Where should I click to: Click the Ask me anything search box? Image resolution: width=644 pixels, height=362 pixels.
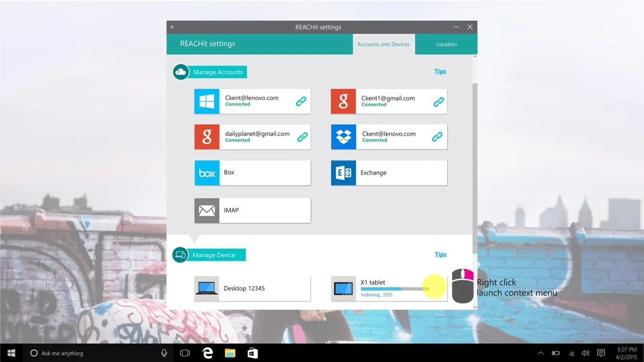pyautogui.click(x=98, y=353)
